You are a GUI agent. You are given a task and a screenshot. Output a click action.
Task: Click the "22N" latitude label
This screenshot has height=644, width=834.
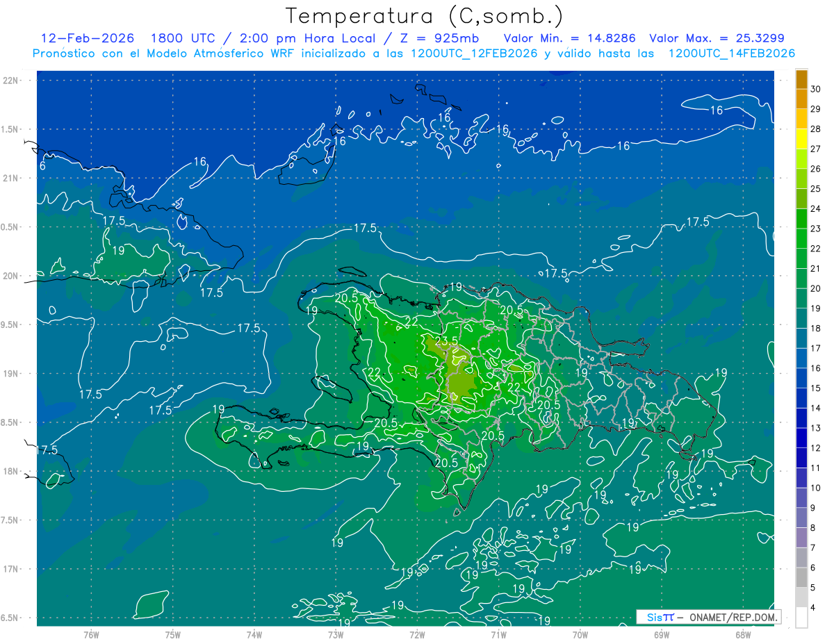(10, 81)
